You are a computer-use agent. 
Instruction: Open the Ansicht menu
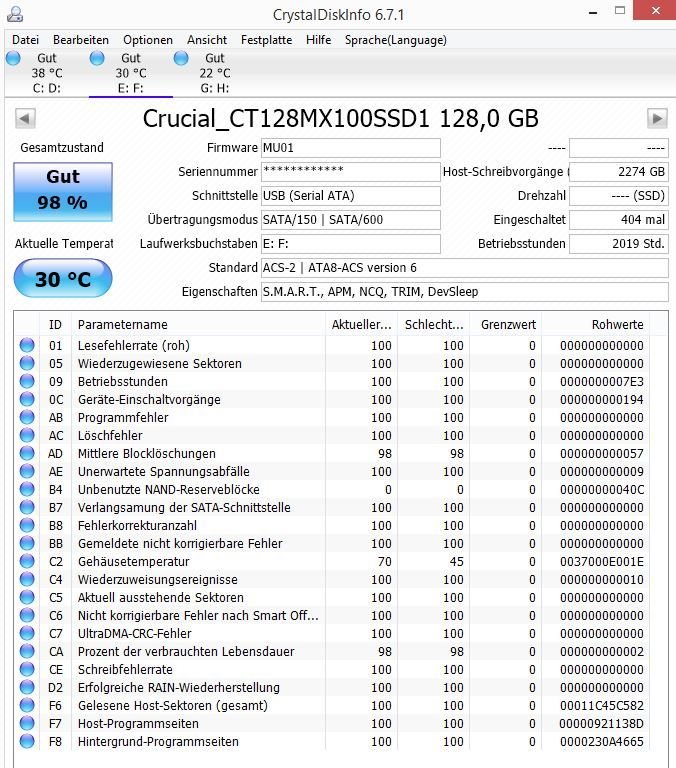click(207, 40)
